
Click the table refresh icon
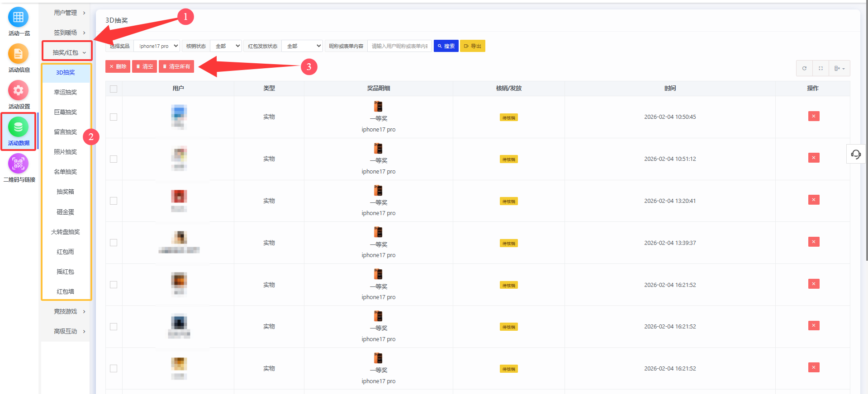[804, 69]
